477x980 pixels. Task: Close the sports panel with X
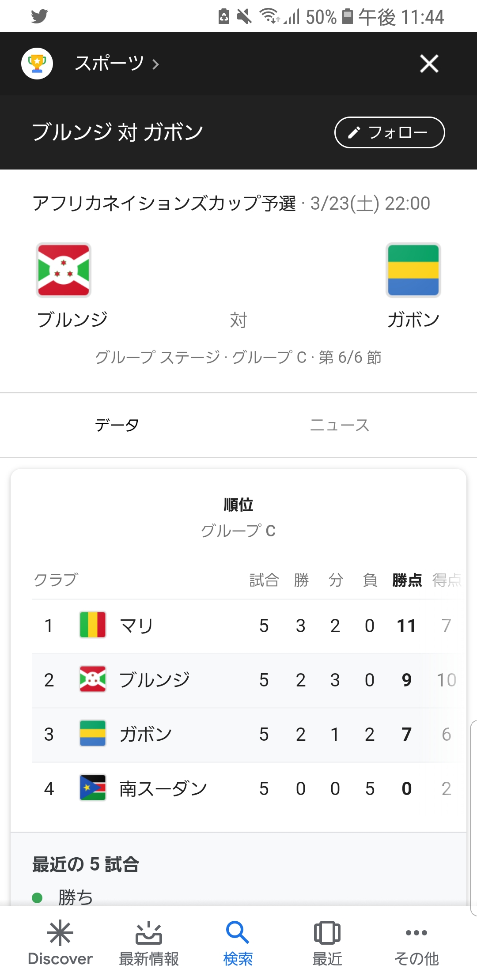click(x=429, y=64)
